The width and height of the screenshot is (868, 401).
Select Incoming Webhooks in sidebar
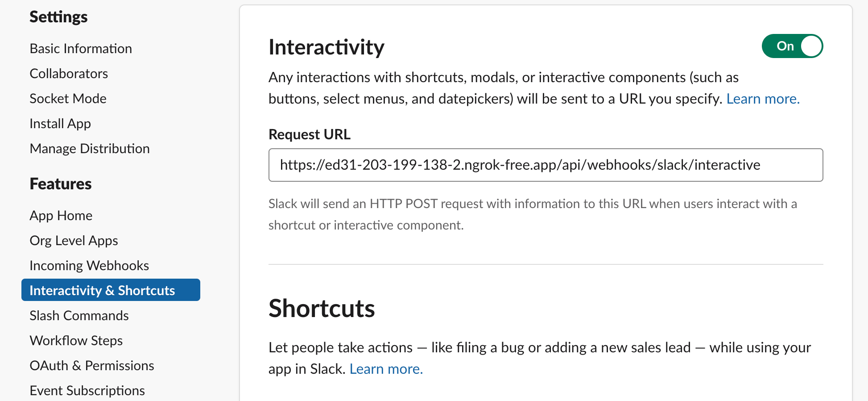click(89, 266)
